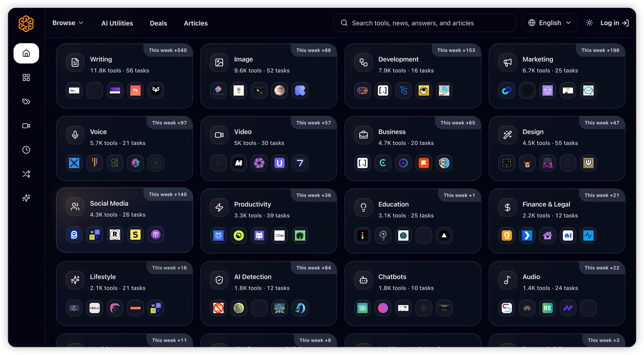Click the Log in button
This screenshot has width=644, height=355.
[614, 23]
